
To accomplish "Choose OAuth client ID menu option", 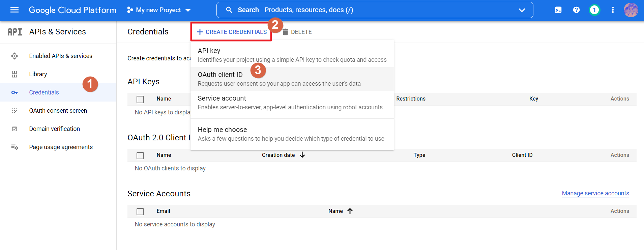I will [292, 79].
